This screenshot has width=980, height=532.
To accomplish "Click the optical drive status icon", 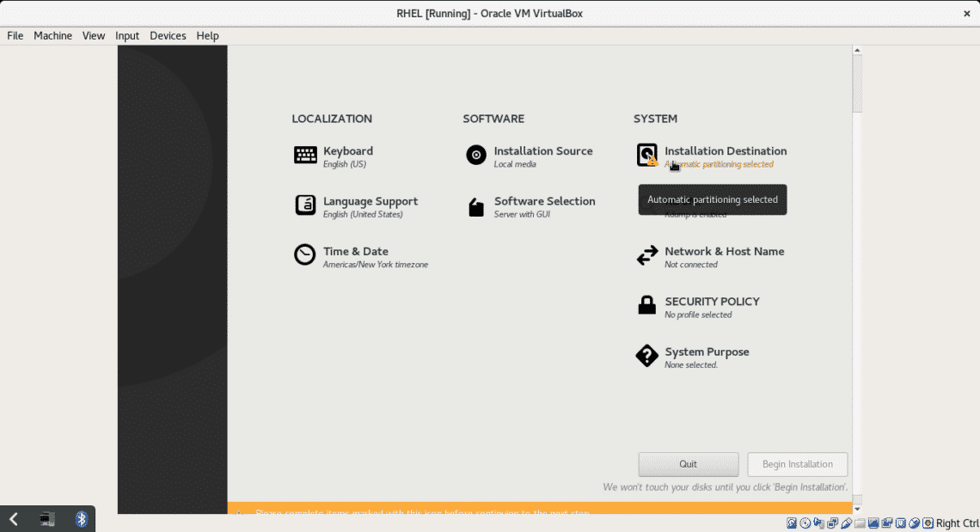I will point(805,523).
